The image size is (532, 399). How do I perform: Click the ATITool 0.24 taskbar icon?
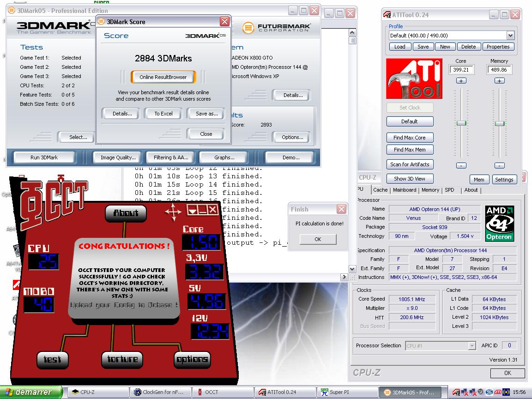[262, 392]
